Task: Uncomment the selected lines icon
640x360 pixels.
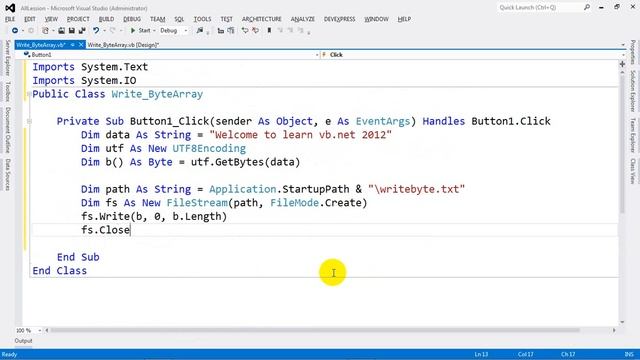Action: pyautogui.click(x=256, y=31)
